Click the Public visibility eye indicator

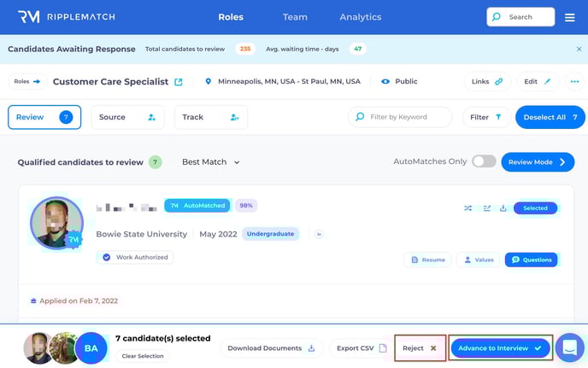[385, 82]
